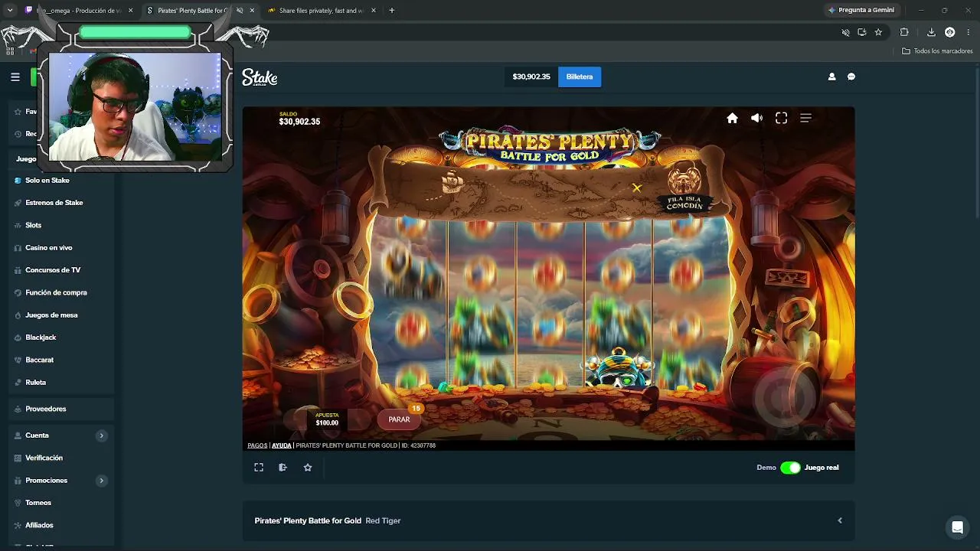Switch to the Share files privately tab
Screen dimensions: 980x551
click(x=322, y=11)
